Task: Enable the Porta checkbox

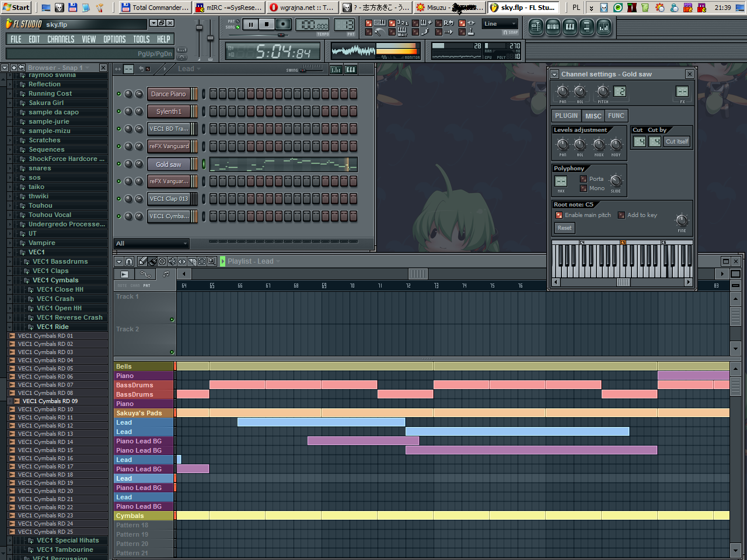Action: (x=584, y=179)
